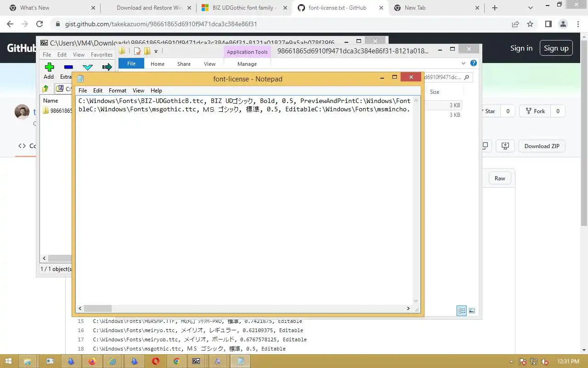
Task: Click the Extract button in 7-Zip
Action: click(66, 71)
